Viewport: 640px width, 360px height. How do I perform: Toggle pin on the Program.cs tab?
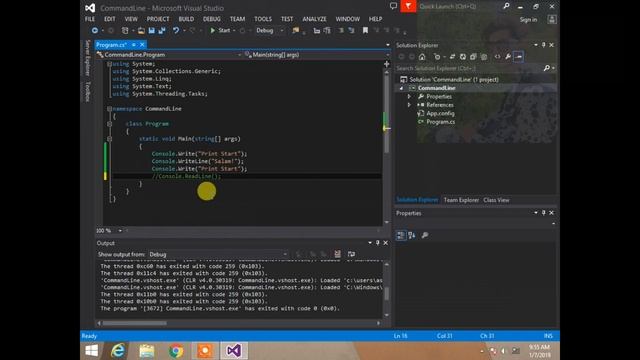tap(134, 44)
